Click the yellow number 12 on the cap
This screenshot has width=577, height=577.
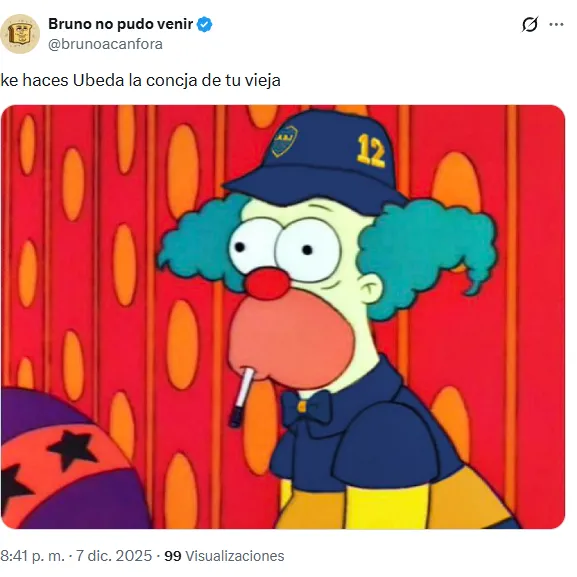(371, 151)
